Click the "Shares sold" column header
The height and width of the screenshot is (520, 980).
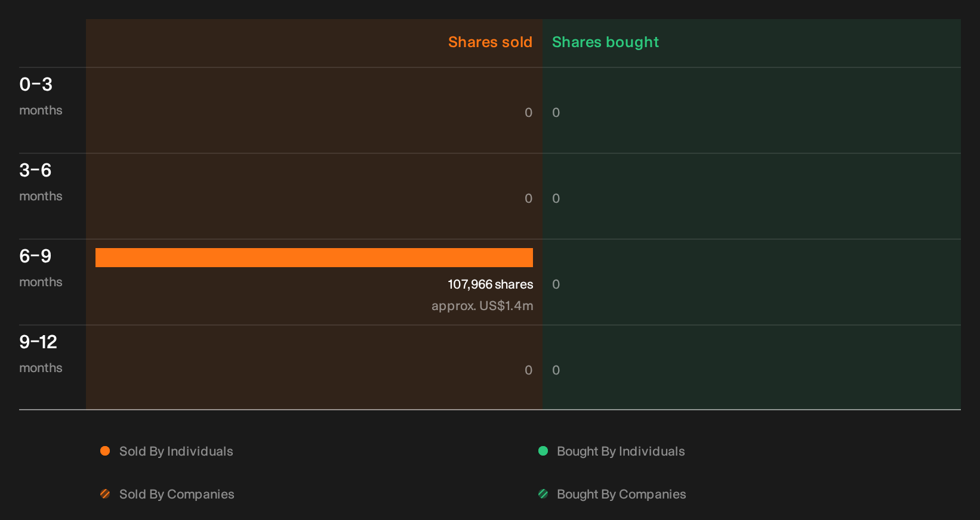tap(490, 42)
